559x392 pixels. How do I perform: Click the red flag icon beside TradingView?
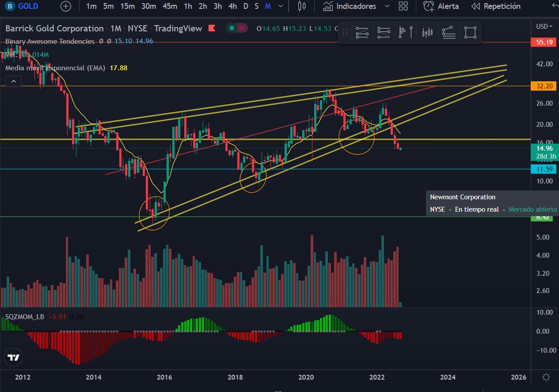pos(212,28)
